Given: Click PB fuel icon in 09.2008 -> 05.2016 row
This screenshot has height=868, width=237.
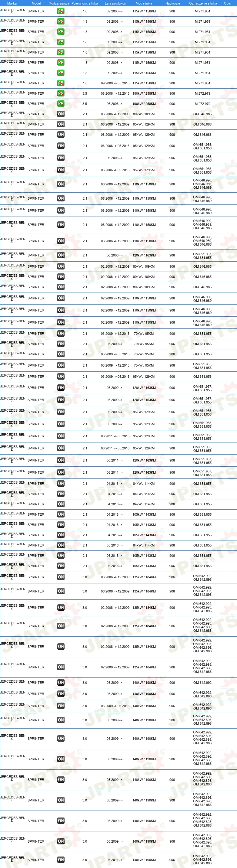Looking at the screenshot, I should 61,83.
